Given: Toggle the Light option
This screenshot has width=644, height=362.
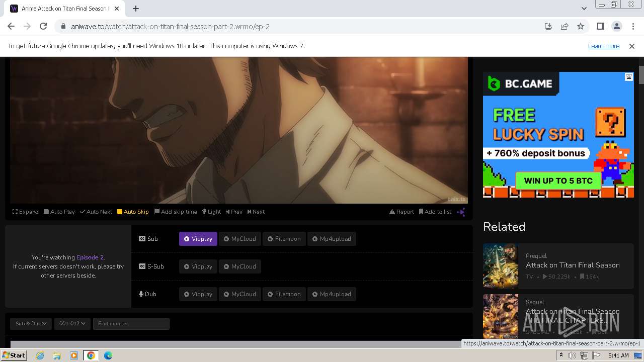Looking at the screenshot, I should coord(212,212).
